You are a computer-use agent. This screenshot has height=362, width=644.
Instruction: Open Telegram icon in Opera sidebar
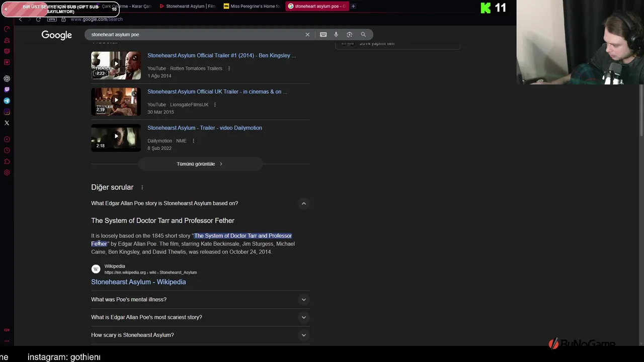click(7, 101)
